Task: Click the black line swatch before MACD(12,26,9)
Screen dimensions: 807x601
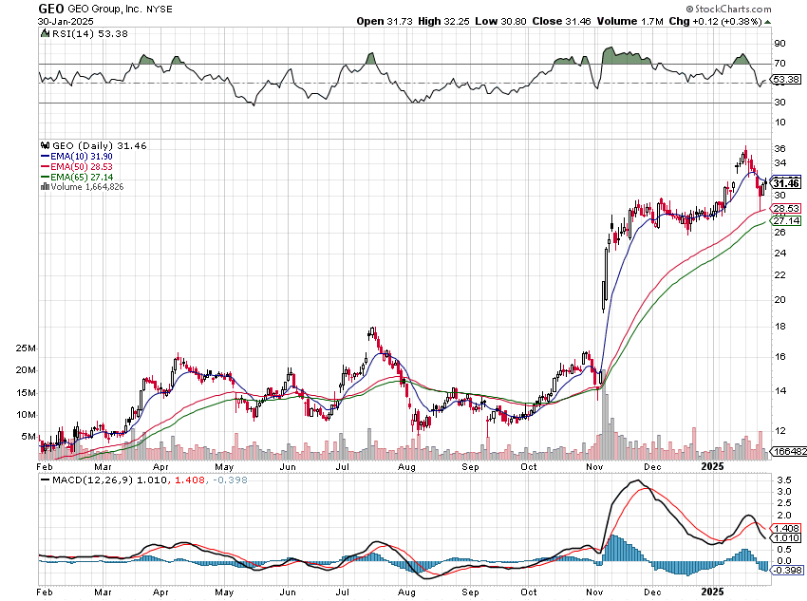Action: coord(45,480)
